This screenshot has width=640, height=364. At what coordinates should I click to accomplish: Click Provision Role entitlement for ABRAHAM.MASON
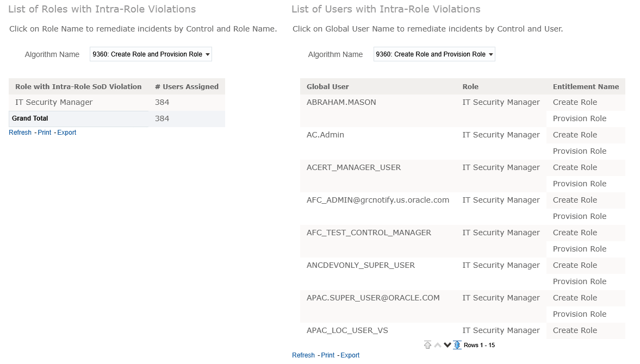(580, 118)
